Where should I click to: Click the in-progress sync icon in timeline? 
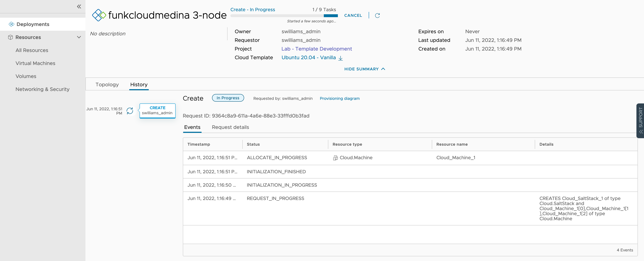point(130,111)
